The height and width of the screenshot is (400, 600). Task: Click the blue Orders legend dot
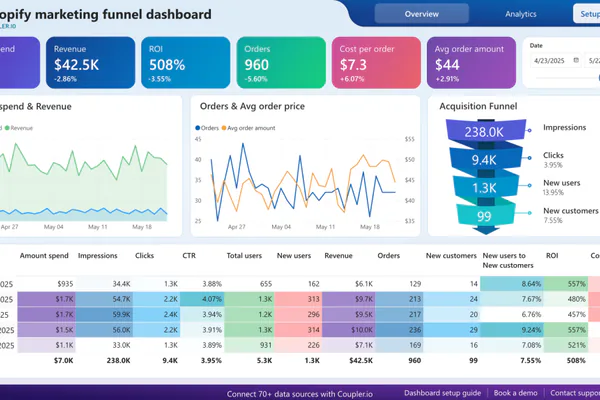click(x=197, y=128)
